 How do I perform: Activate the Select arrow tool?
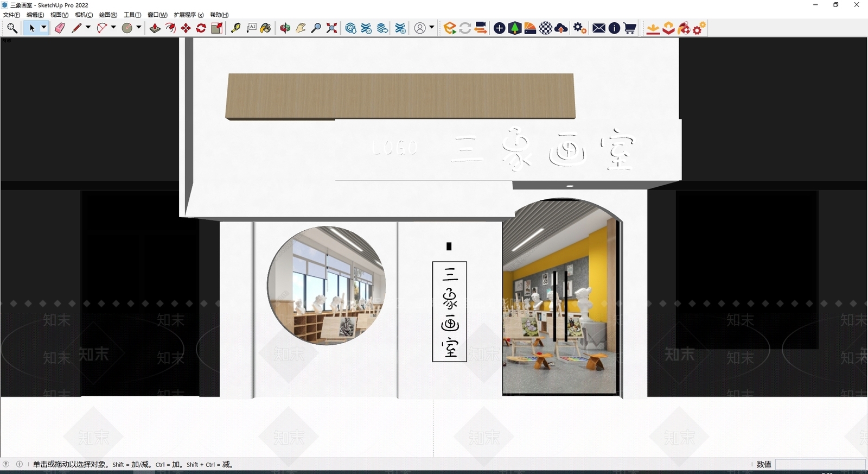pyautogui.click(x=32, y=28)
